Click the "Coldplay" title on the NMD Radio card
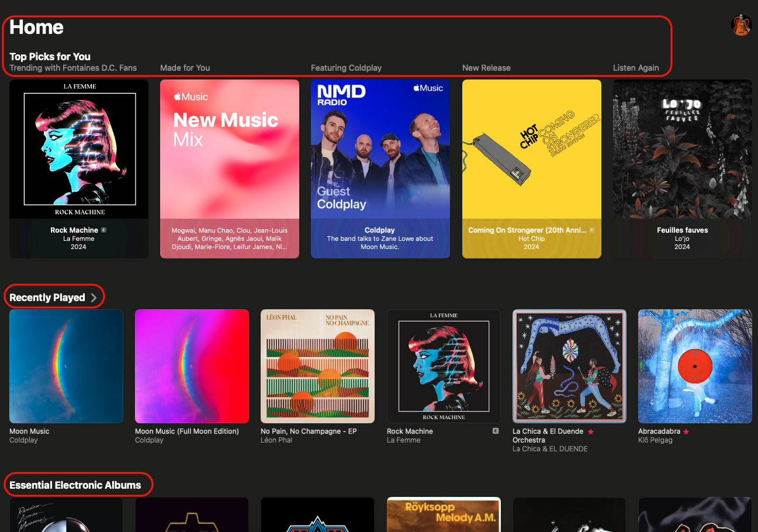This screenshot has height=532, width=758. pos(380,230)
